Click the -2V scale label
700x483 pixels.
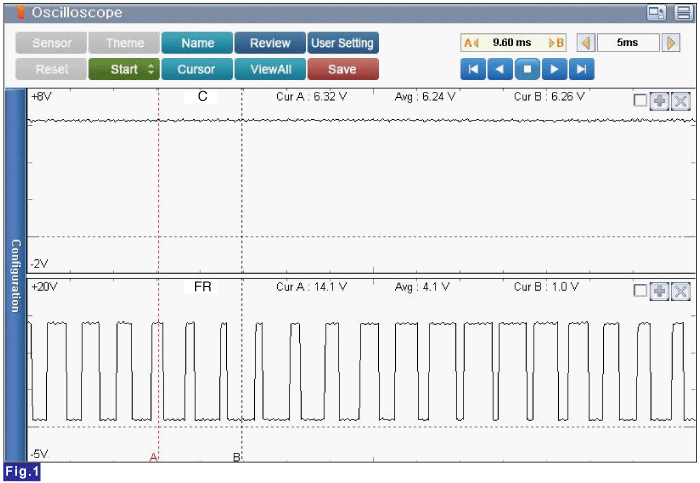pos(39,264)
